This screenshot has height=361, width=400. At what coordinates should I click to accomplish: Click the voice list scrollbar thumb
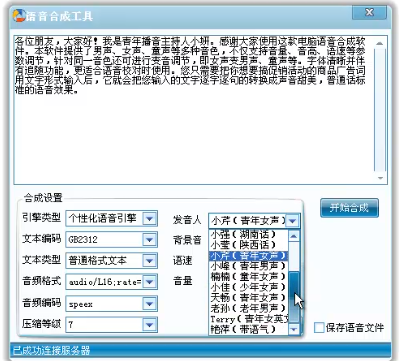coord(294,297)
